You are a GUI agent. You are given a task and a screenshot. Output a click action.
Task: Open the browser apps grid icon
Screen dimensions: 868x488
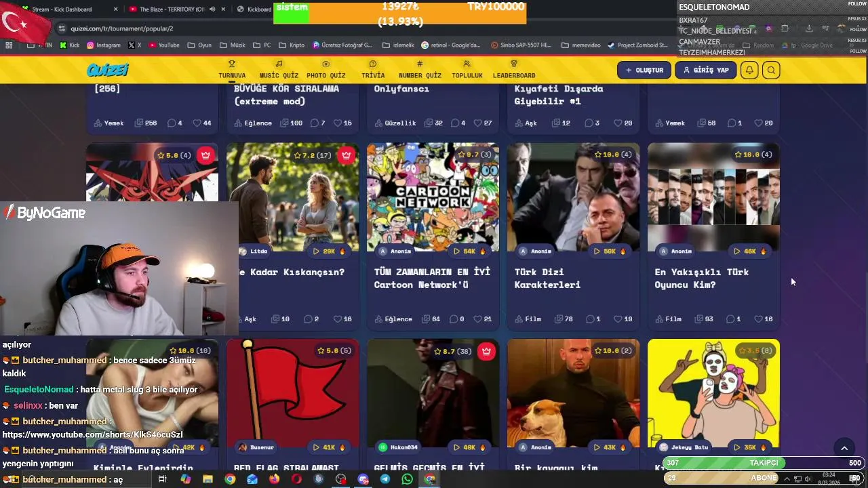(9, 45)
